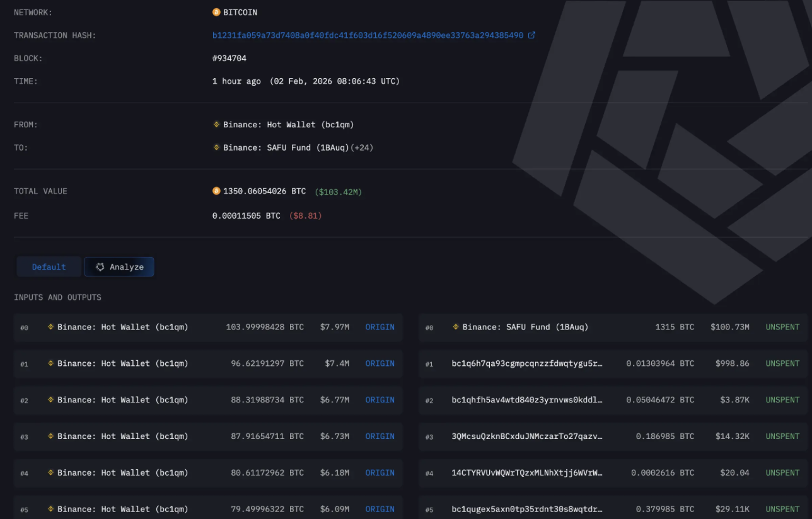The width and height of the screenshot is (812, 519).
Task: Click Binance icon beside SAFU Fund in TO row
Action: [216, 147]
